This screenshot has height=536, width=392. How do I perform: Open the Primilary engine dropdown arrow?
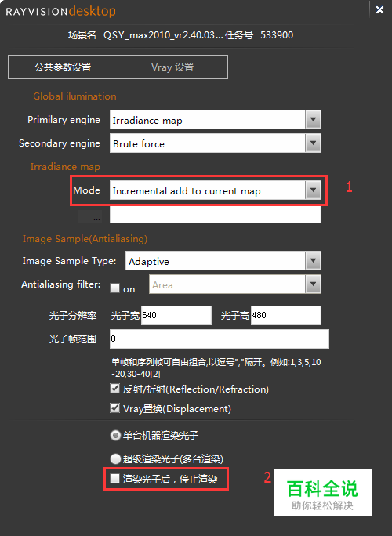click(313, 120)
